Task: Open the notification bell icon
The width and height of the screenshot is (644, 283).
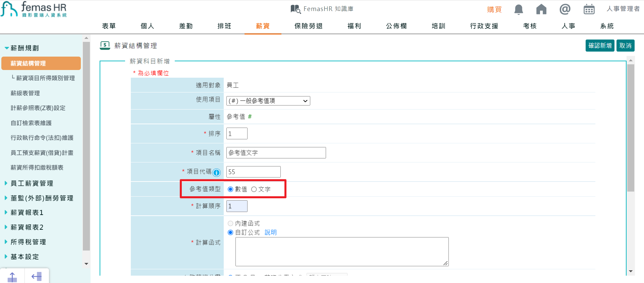Action: click(519, 9)
